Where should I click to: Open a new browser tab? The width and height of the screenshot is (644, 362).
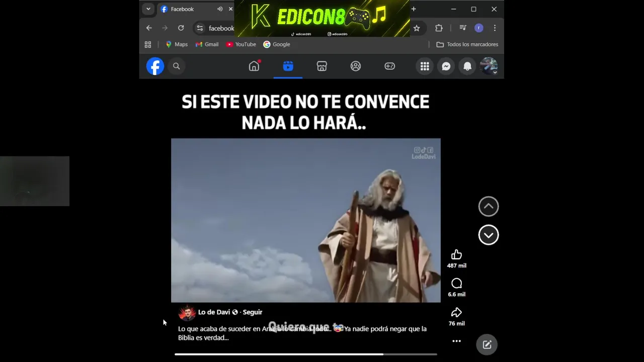[x=414, y=9]
